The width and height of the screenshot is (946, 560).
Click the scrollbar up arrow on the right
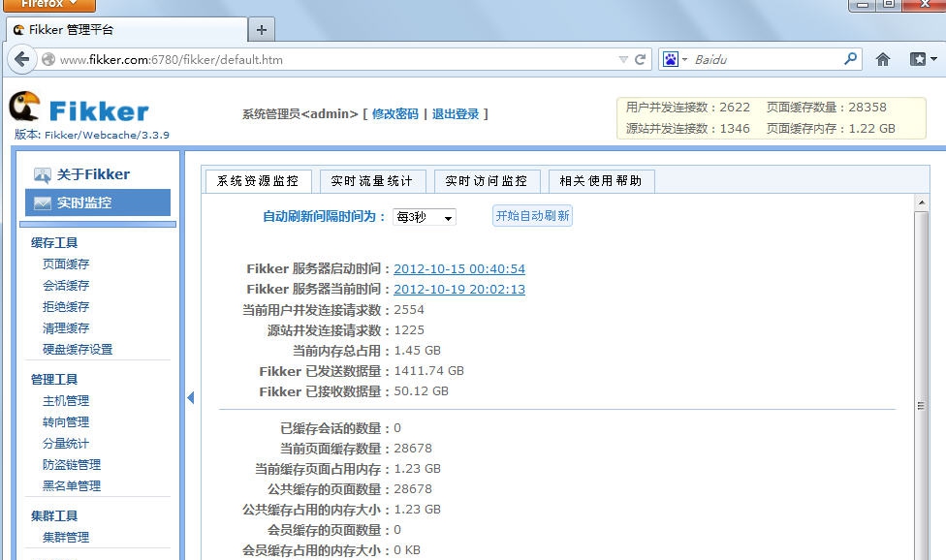922,201
